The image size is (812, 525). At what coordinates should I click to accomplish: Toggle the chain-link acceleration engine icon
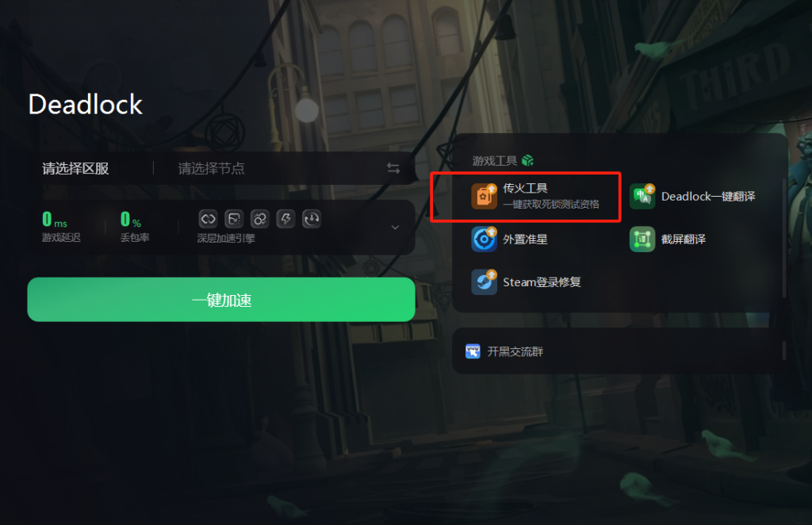209,219
